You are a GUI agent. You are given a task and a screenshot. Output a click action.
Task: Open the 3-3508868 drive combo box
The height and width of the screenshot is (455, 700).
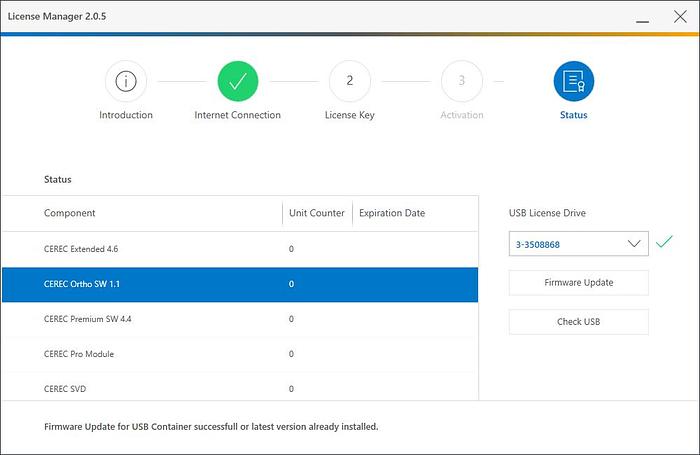565,243
